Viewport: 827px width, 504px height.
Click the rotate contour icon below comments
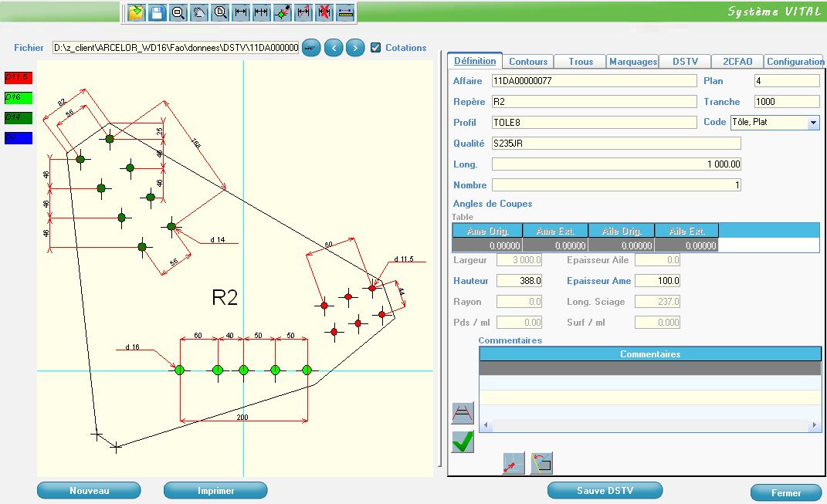[541, 463]
